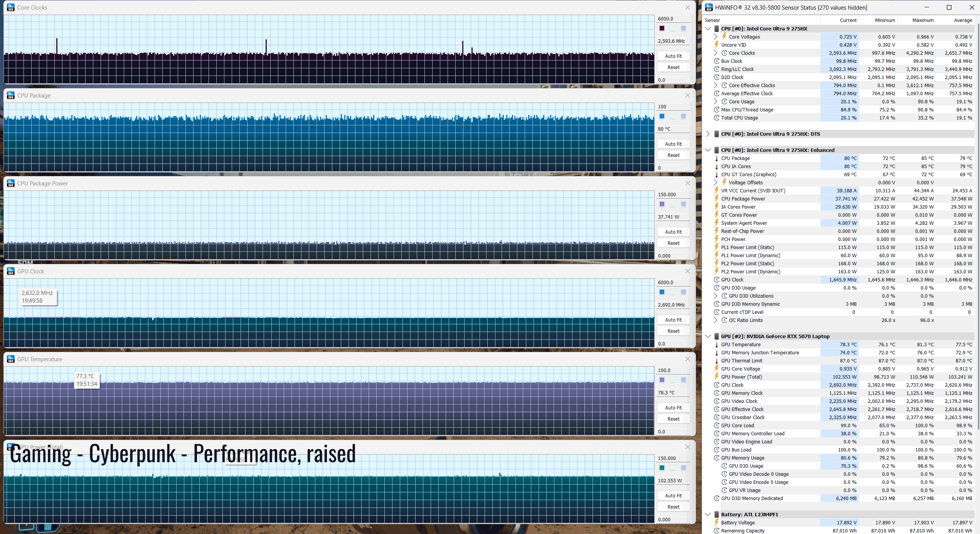This screenshot has width=980, height=534.
Task: Collapse the NVIDIA GeForce RTX 5070 Laptop section
Action: tap(708, 336)
